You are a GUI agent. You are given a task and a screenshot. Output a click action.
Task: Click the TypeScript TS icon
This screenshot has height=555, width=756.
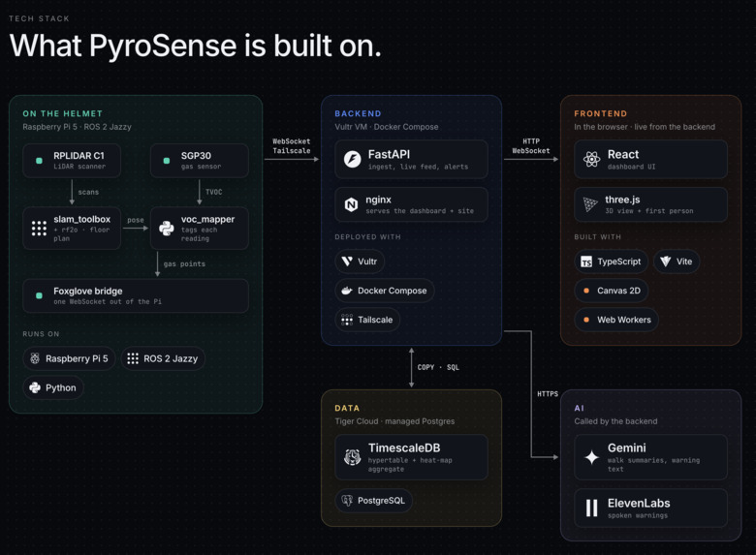tap(586, 262)
